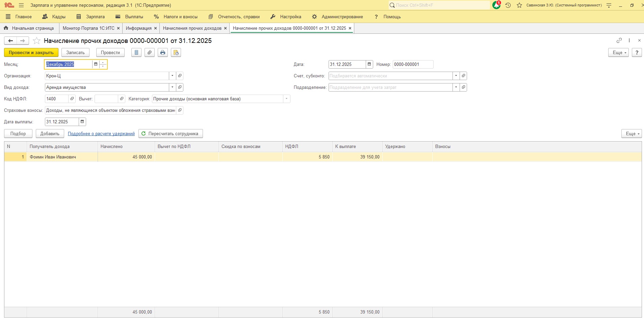Open attached files paperclip icon
This screenshot has width=644, height=322.
pos(150,53)
